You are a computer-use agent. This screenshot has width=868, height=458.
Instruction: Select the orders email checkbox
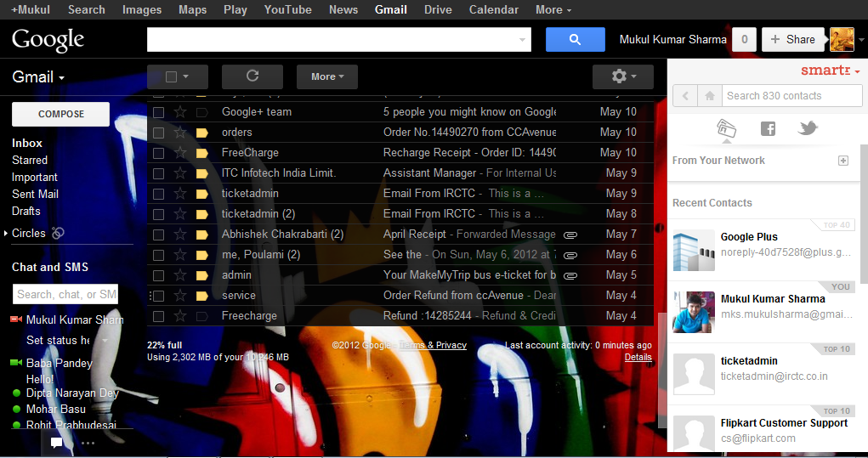pos(158,133)
